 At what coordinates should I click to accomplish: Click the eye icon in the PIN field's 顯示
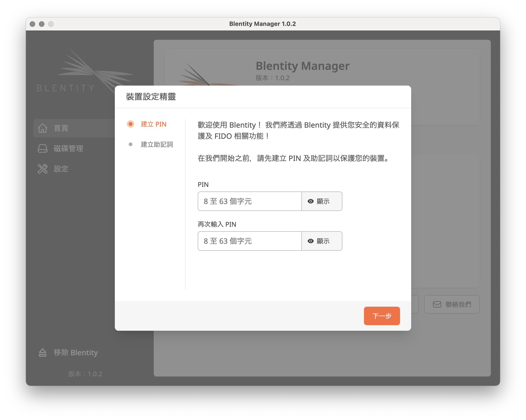(310, 201)
